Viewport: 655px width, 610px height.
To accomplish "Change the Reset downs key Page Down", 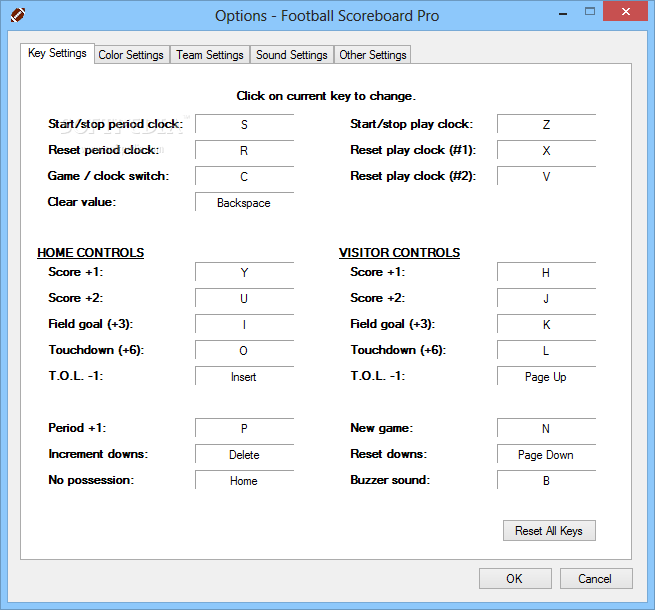I will [546, 454].
